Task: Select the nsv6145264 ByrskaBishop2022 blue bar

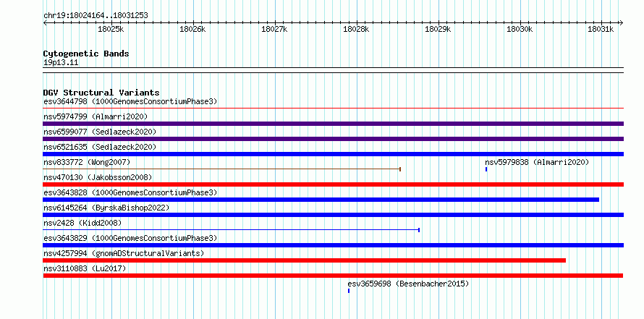Action: tap(333, 215)
